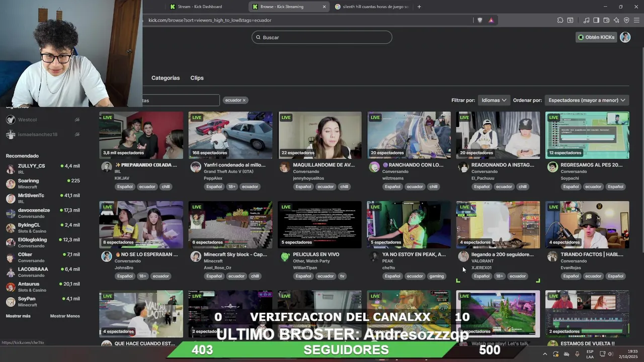The width and height of the screenshot is (644, 362).
Task: Open Yanfri GTA stream thumbnail with 168 espectadores
Action: [x=230, y=135]
